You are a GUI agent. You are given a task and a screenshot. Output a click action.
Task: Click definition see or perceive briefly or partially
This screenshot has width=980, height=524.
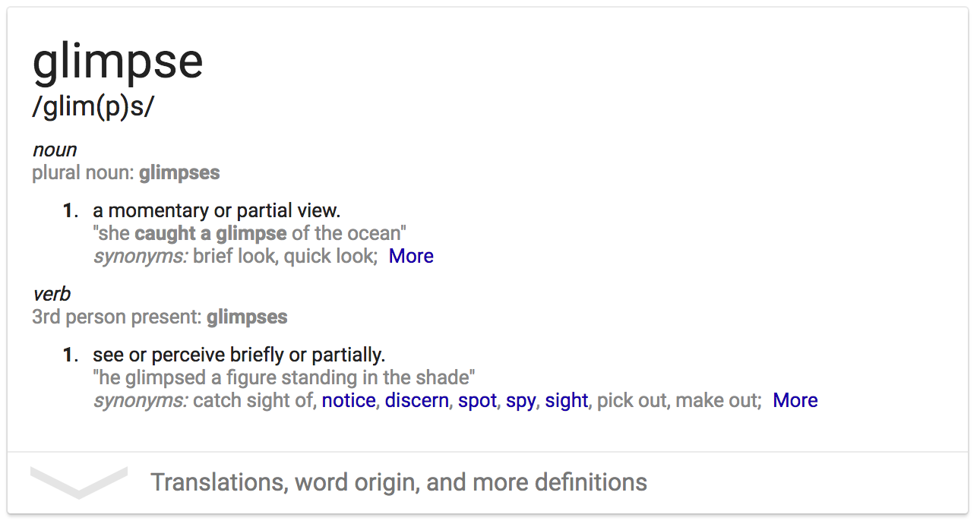pos(239,355)
